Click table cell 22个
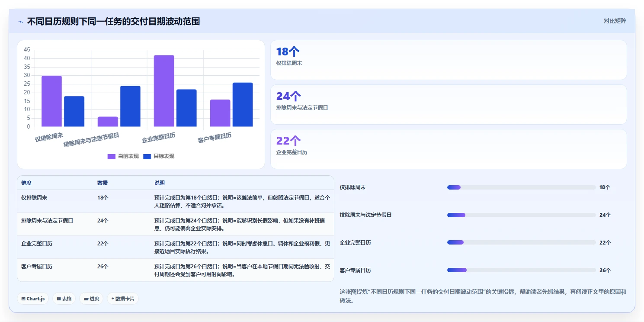This screenshot has height=322, width=644. [x=103, y=243]
